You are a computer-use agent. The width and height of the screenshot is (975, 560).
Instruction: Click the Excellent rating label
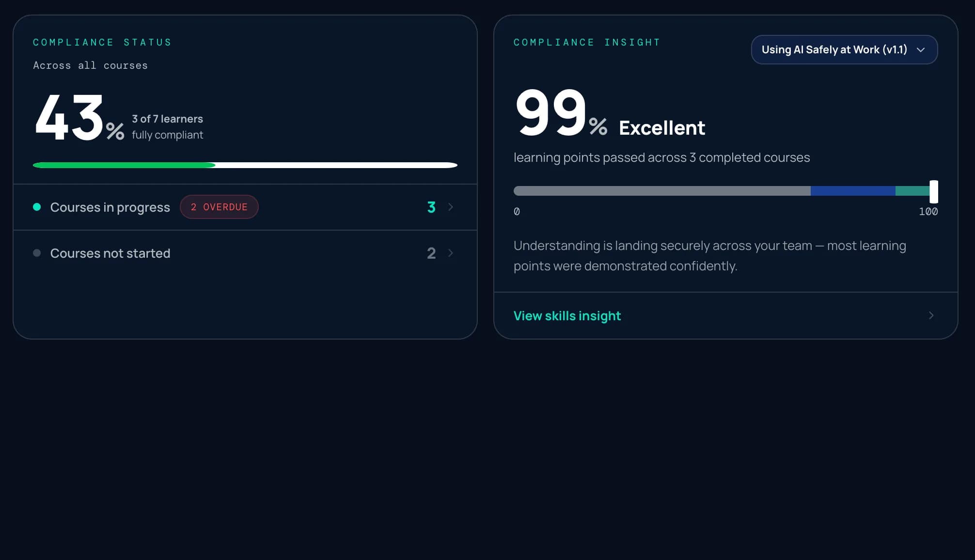662,128
